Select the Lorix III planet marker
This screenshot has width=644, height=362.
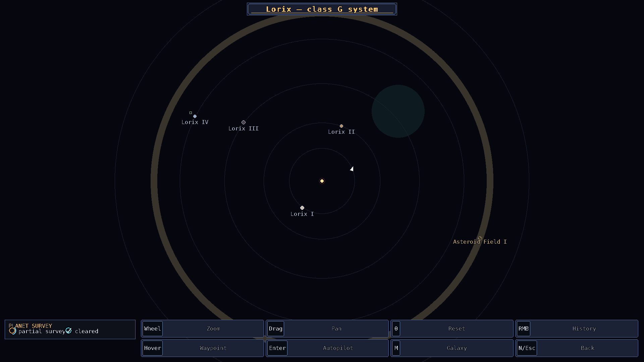tap(244, 122)
